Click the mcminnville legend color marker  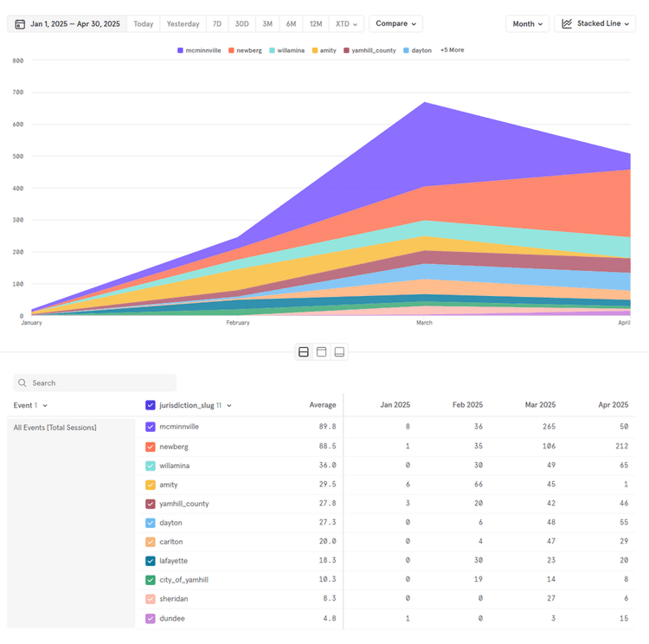coord(180,50)
